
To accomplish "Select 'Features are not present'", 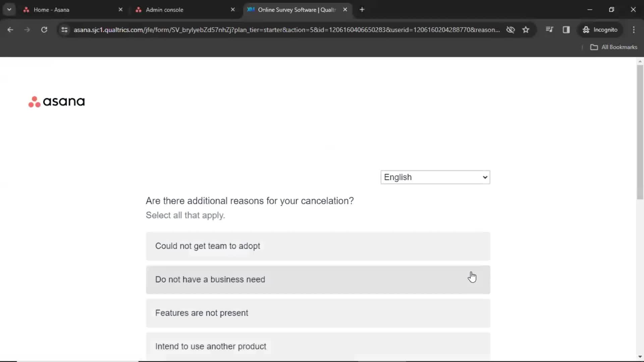I will 318,312.
